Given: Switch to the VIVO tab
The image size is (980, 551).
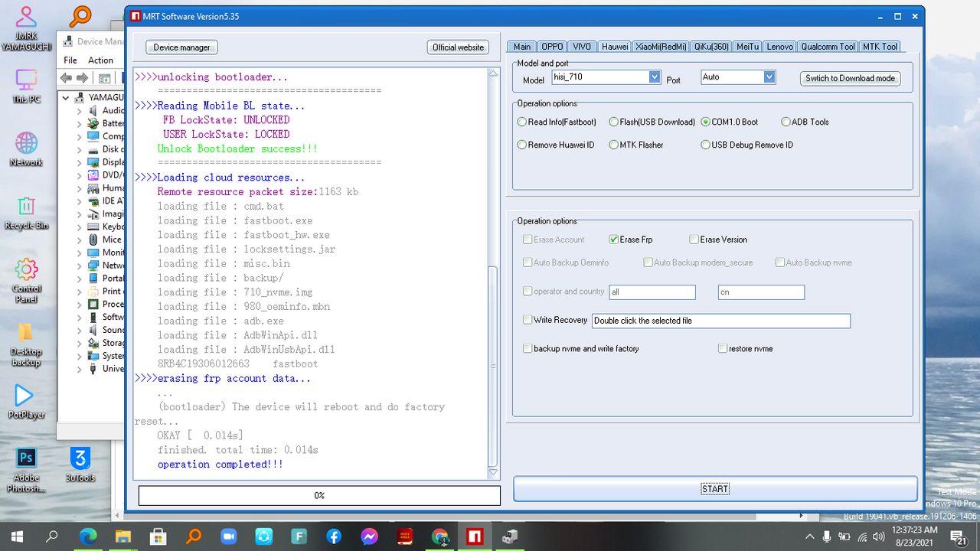Looking at the screenshot, I should (582, 47).
